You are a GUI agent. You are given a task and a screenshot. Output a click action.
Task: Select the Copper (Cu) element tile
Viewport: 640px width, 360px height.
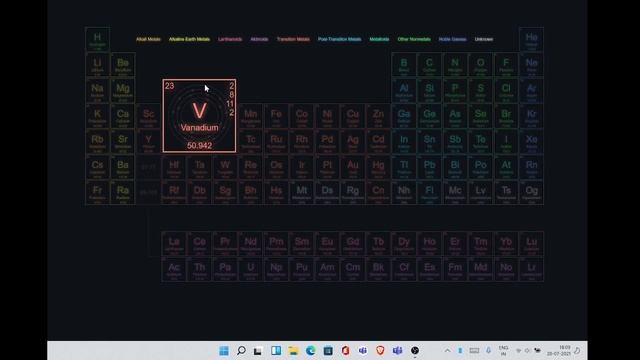[353, 116]
